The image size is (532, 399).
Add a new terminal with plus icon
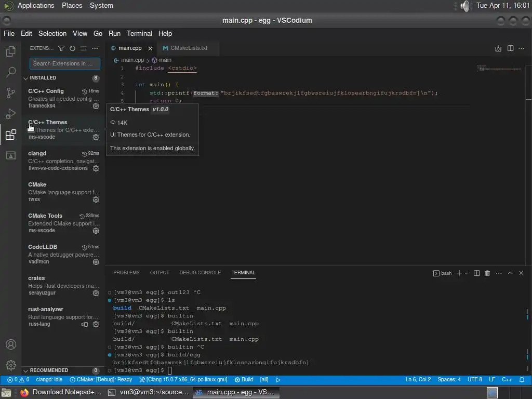[x=459, y=273]
